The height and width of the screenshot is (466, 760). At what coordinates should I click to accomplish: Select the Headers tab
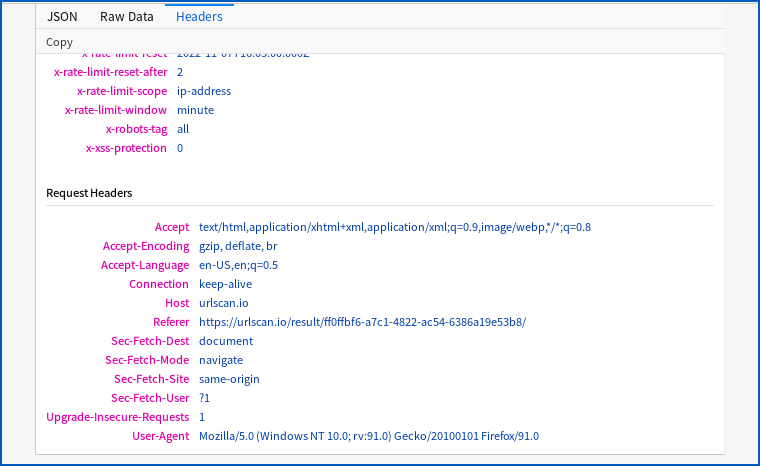199,16
